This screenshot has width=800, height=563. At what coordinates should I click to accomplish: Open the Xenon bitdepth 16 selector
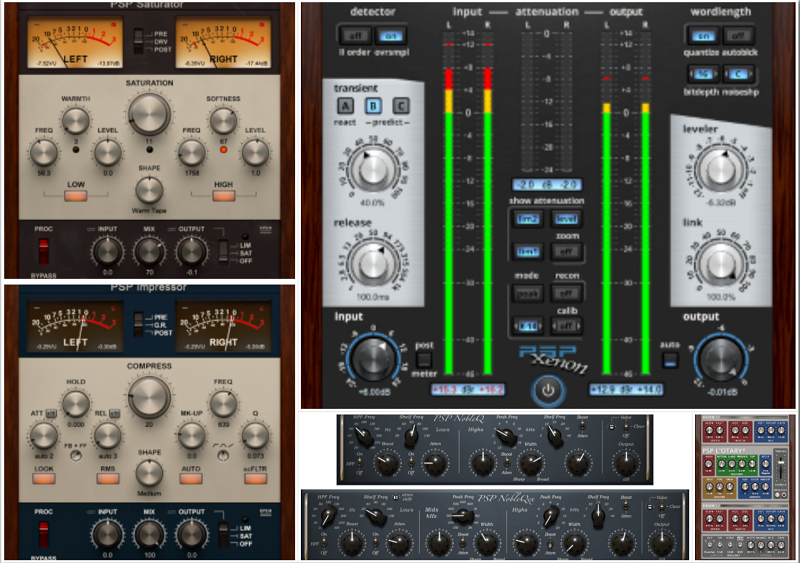(x=703, y=75)
